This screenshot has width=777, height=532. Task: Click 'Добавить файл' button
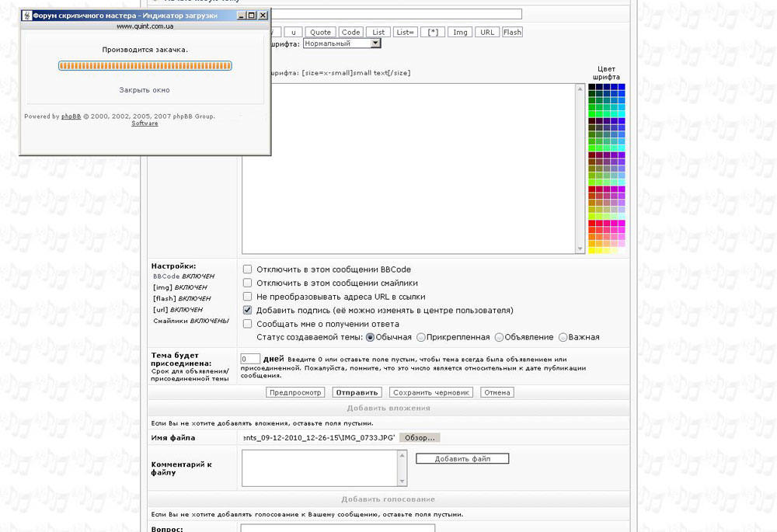(462, 459)
